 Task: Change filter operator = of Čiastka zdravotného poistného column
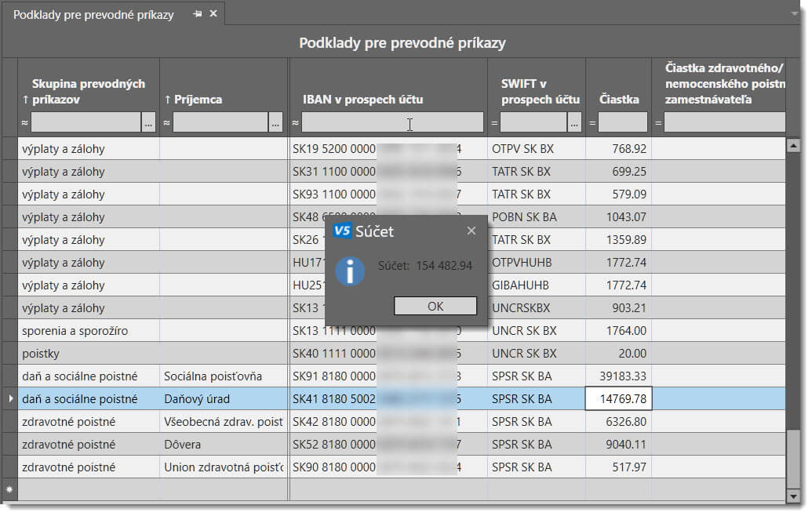[658, 123]
